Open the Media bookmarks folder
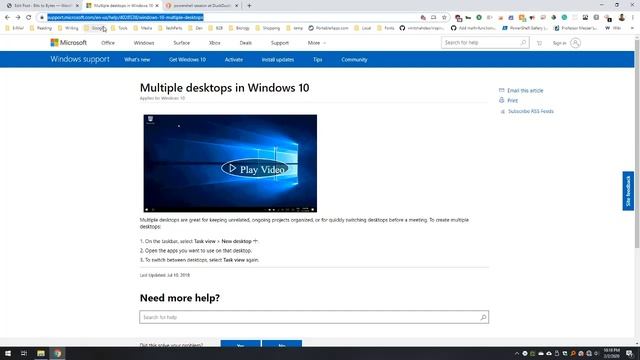Image resolution: width=640 pixels, height=360 pixels. pyautogui.click(x=143, y=28)
